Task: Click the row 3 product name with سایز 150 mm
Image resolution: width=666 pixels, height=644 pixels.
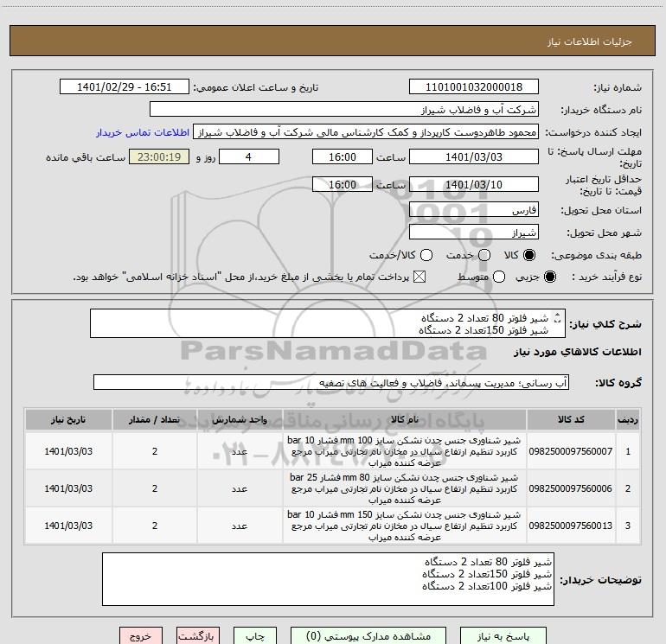Action: point(405,526)
